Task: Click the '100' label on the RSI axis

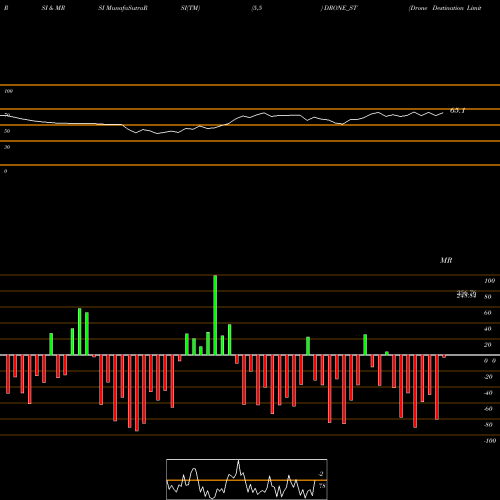Action: 9,91
